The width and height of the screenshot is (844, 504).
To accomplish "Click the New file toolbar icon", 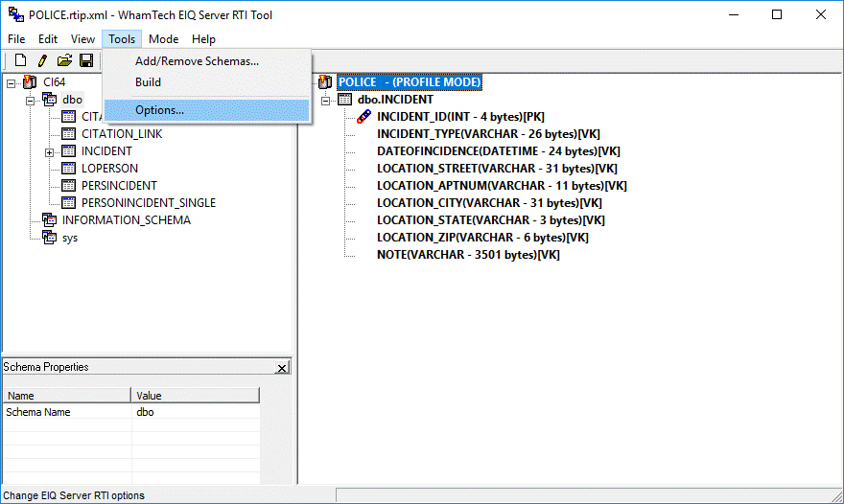I will (20, 61).
